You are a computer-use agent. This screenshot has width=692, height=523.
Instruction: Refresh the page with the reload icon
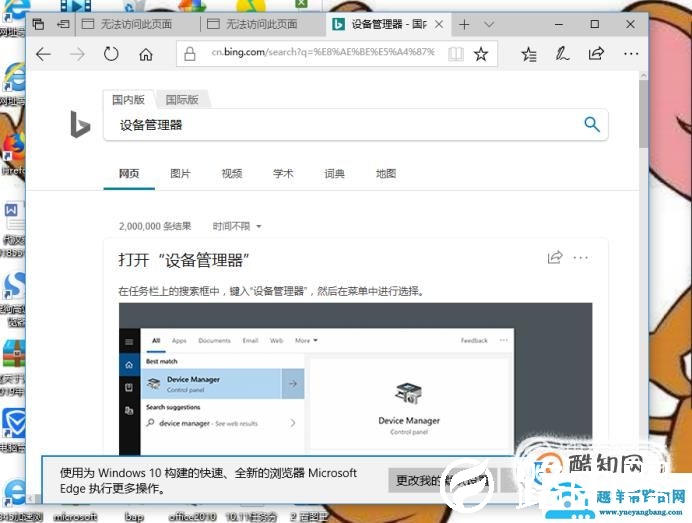pyautogui.click(x=111, y=54)
